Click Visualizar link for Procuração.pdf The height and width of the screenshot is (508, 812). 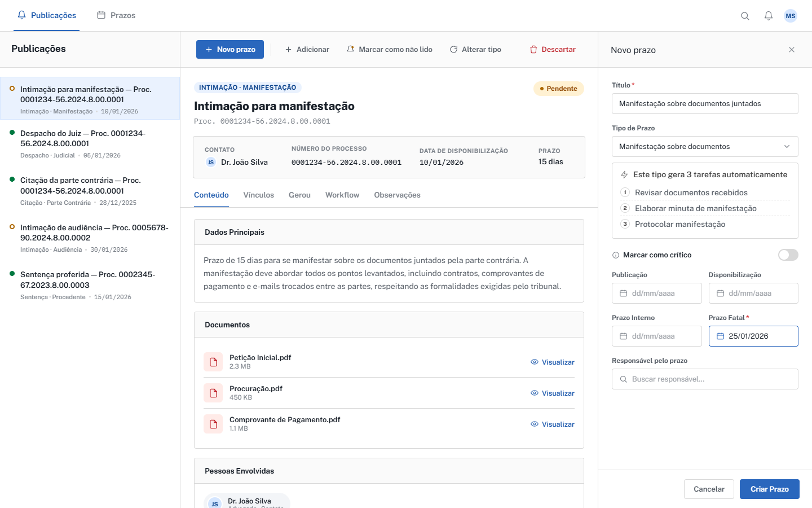coord(553,393)
